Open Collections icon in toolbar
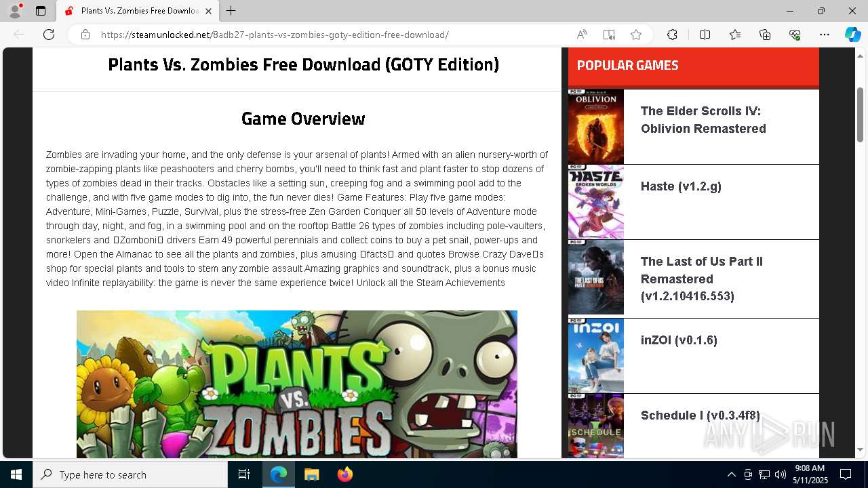Viewport: 868px width, 488px height. coord(765,35)
